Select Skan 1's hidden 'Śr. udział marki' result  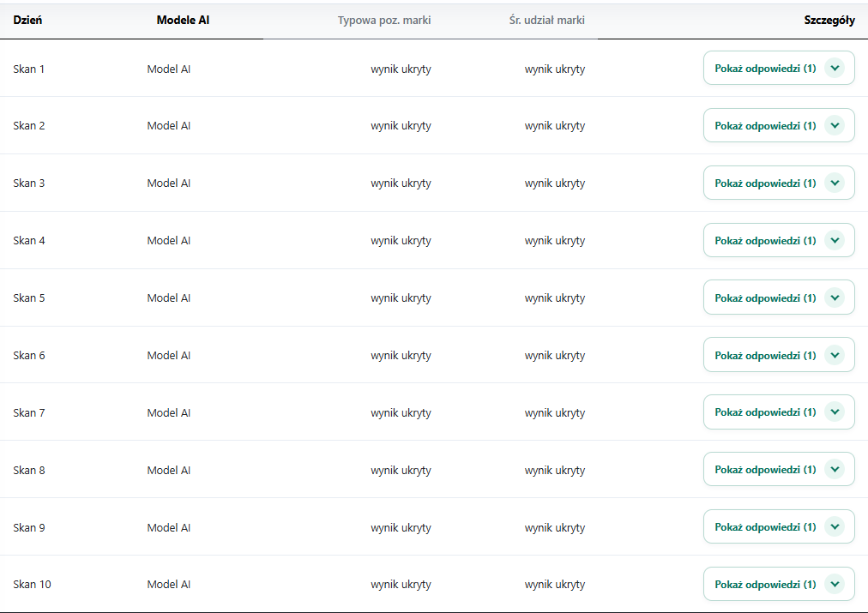tap(555, 69)
